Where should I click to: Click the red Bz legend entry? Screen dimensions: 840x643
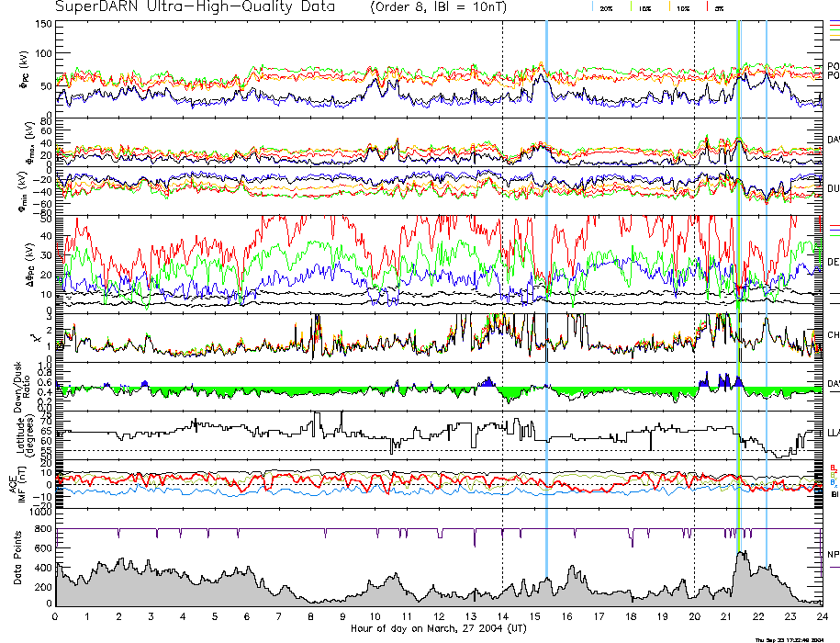pos(833,468)
